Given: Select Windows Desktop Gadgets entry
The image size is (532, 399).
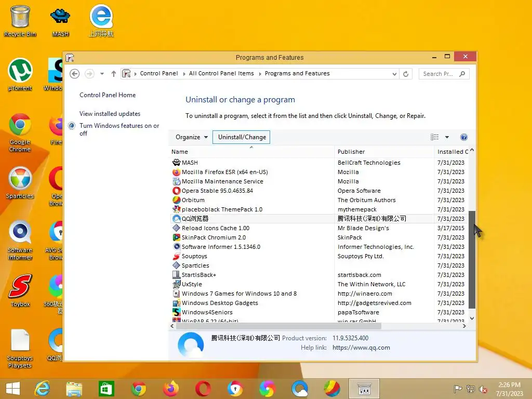Looking at the screenshot, I should pos(318,303).
